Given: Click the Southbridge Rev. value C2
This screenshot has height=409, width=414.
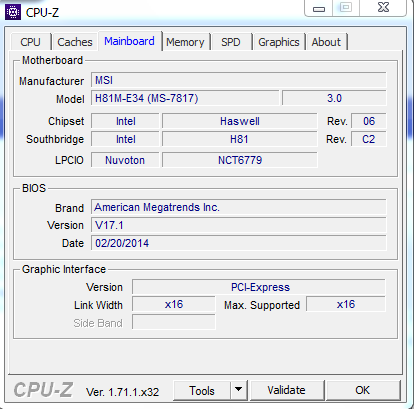Looking at the screenshot, I should tap(369, 139).
